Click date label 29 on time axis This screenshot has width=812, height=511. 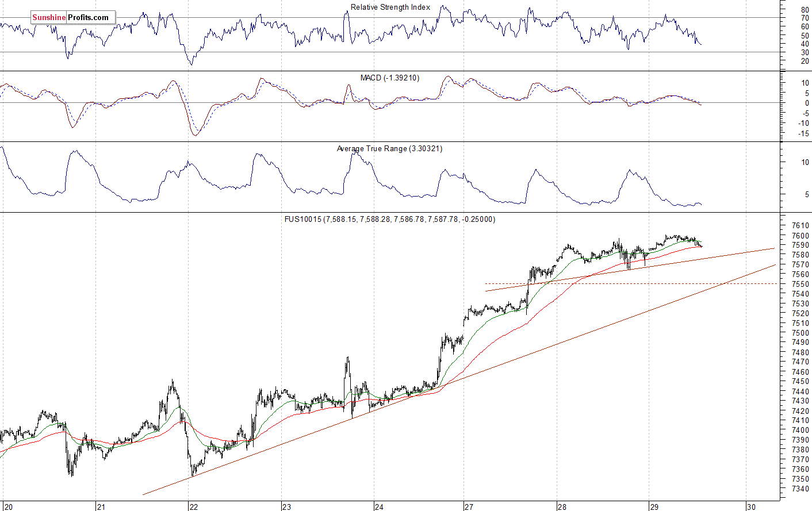click(x=654, y=506)
